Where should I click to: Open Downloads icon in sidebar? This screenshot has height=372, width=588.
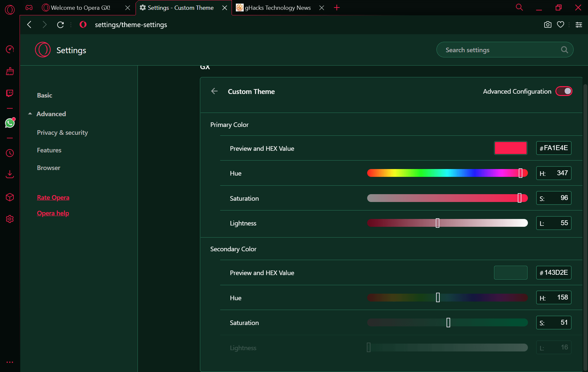10,174
